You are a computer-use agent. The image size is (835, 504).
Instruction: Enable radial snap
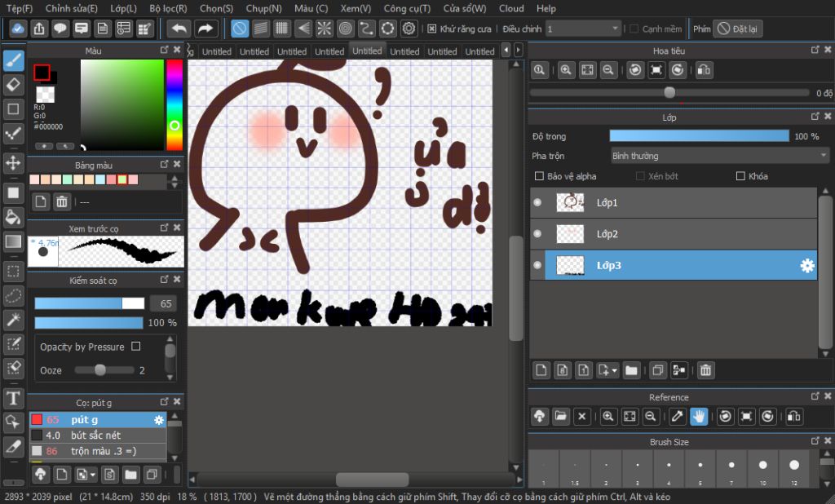(x=325, y=29)
